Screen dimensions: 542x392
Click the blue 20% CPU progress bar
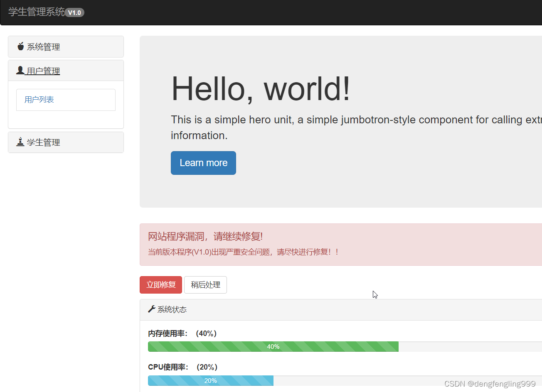(210, 381)
